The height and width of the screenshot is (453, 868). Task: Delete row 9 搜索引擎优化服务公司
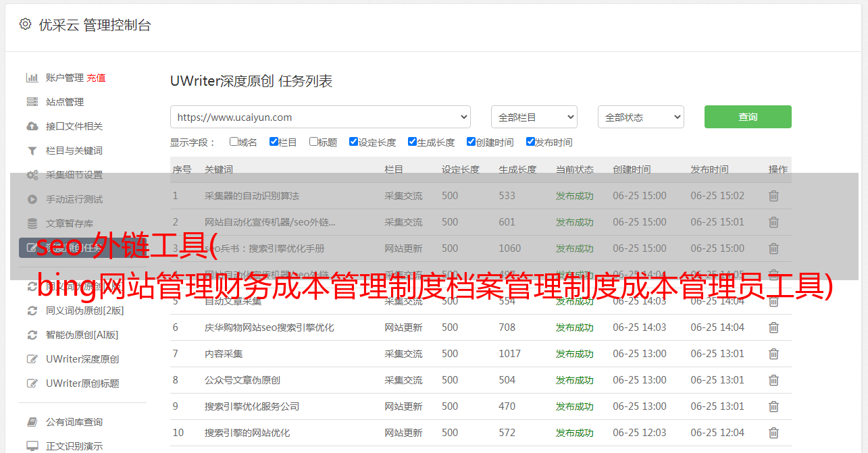click(x=774, y=406)
